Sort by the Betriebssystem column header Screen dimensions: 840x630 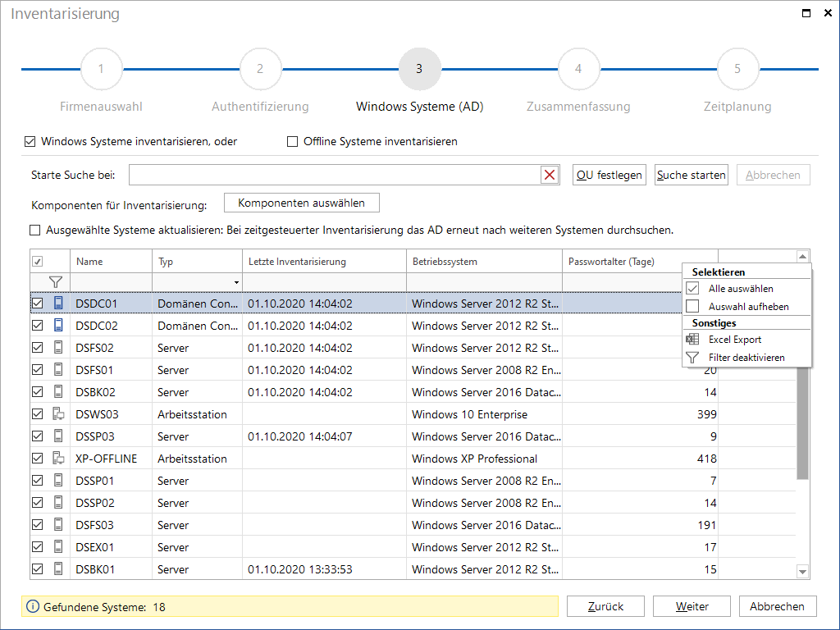(x=484, y=262)
